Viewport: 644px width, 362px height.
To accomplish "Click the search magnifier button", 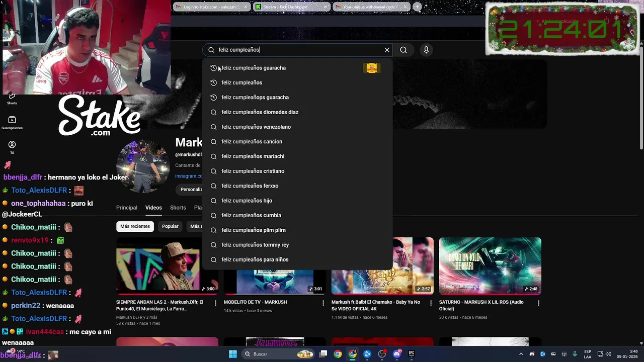I will 404,50.
